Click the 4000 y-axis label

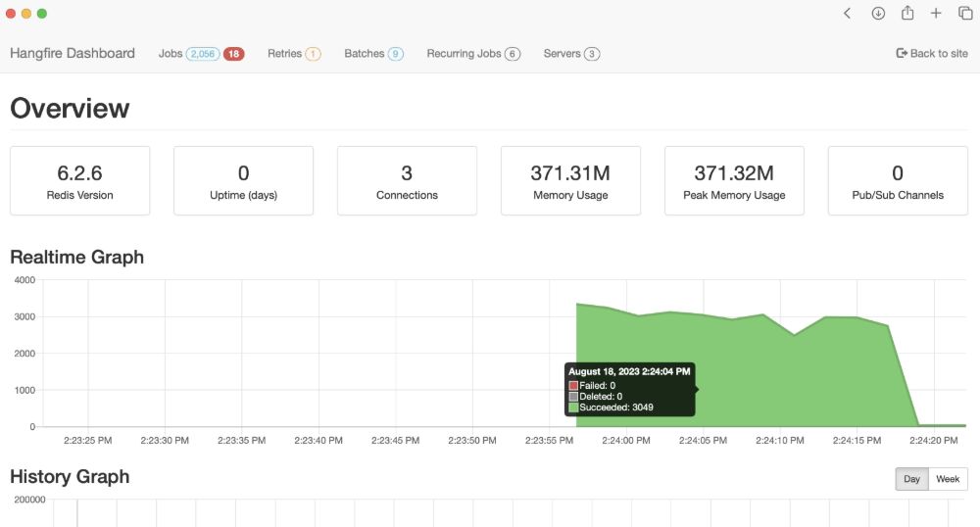tap(25, 280)
